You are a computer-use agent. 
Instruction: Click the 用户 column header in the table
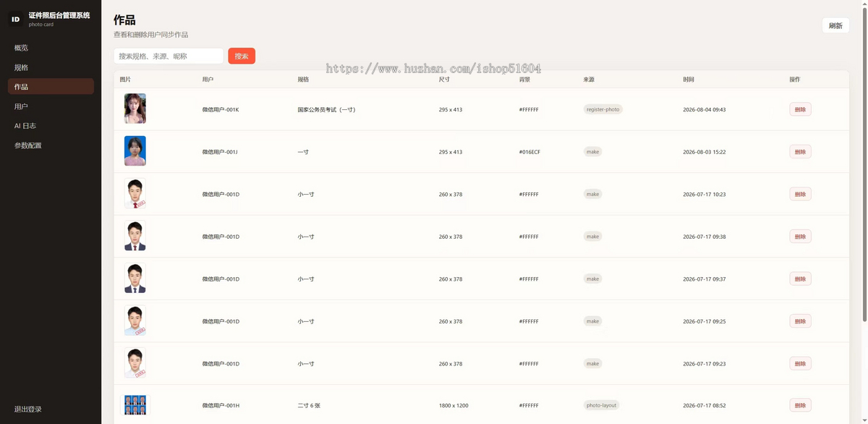click(208, 80)
